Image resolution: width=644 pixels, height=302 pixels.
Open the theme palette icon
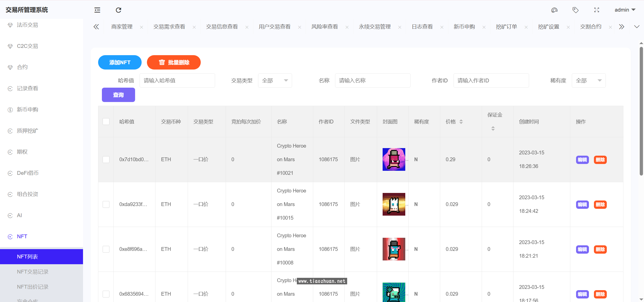pyautogui.click(x=554, y=10)
